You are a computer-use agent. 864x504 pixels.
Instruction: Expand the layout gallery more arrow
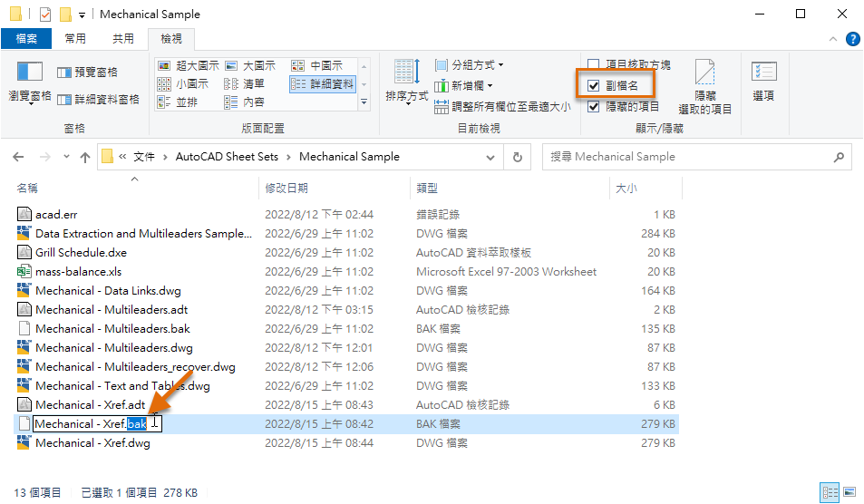(x=364, y=102)
